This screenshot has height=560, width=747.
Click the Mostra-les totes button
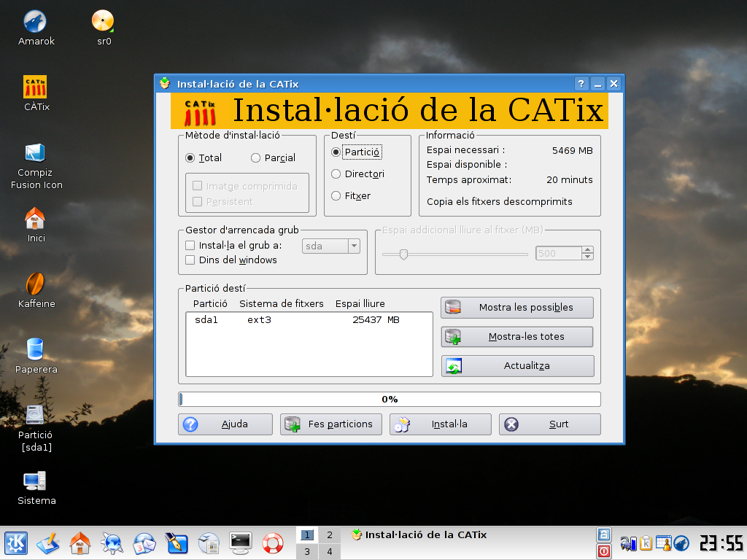(517, 337)
